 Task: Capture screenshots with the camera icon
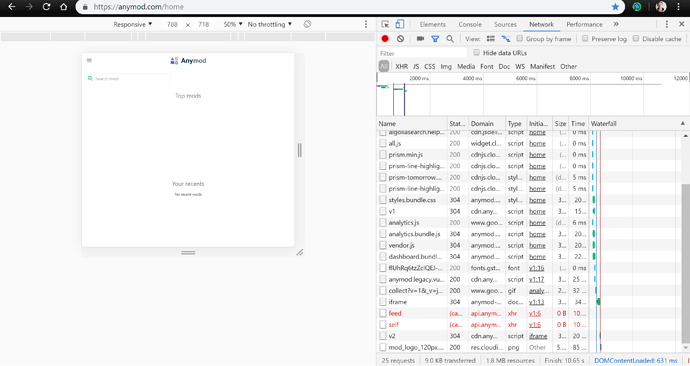coord(420,39)
